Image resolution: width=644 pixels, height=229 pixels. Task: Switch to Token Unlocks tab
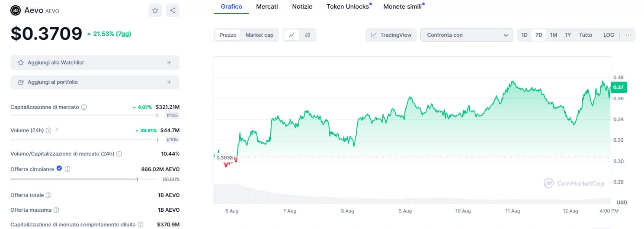point(348,6)
